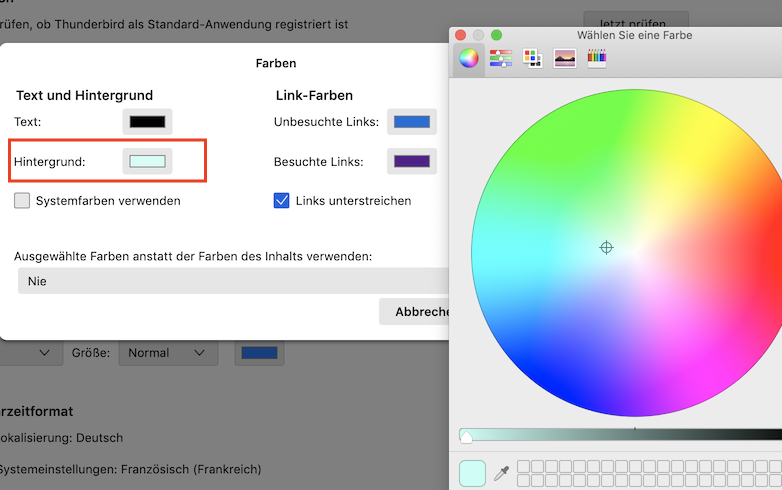Image resolution: width=782 pixels, height=490 pixels.
Task: Click the Abbrechen button
Action: click(417, 312)
